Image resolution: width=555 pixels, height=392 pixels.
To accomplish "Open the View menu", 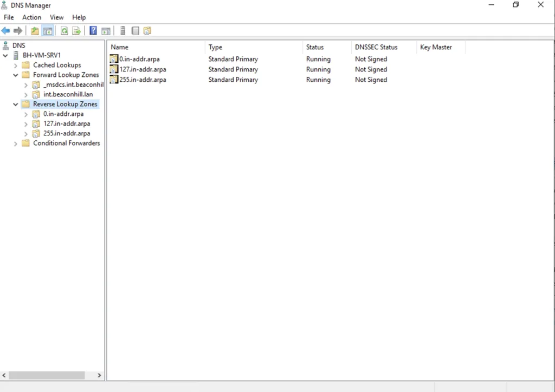I will (56, 17).
